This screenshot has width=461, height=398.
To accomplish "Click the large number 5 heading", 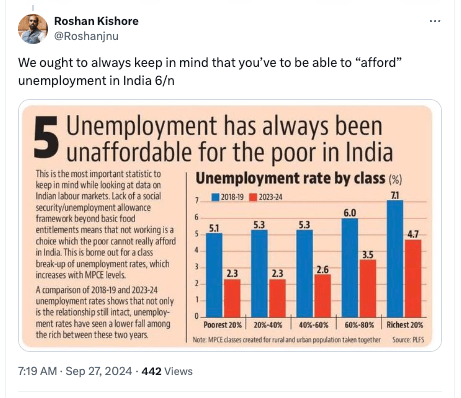I will (x=46, y=137).
